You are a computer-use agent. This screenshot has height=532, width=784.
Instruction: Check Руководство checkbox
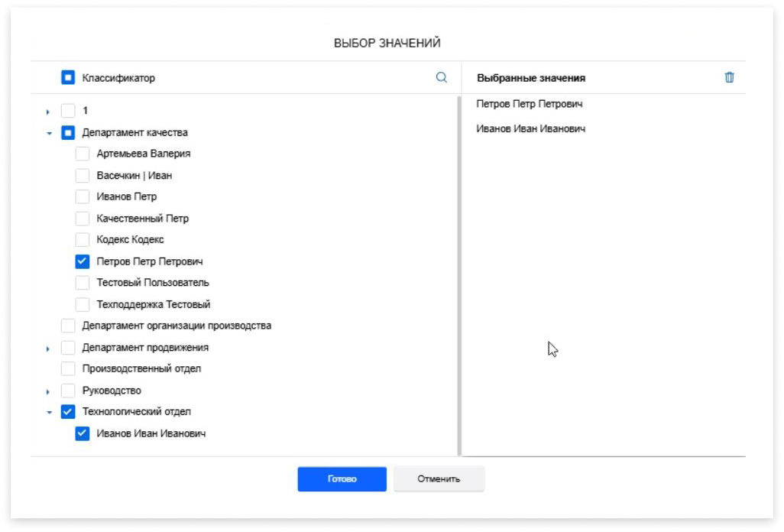tap(68, 391)
